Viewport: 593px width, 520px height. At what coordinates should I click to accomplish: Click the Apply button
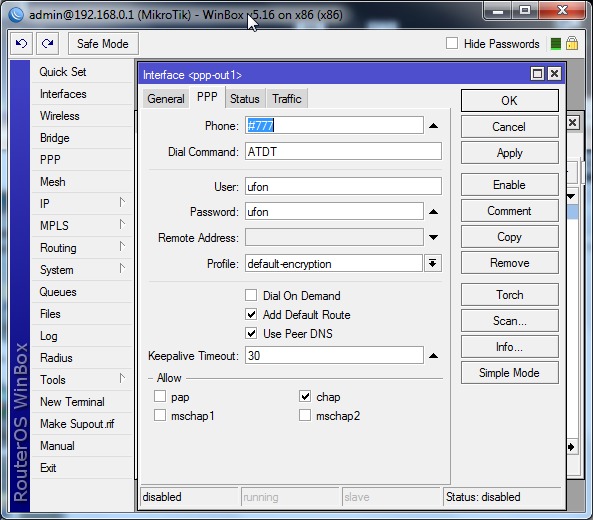pyautogui.click(x=509, y=153)
